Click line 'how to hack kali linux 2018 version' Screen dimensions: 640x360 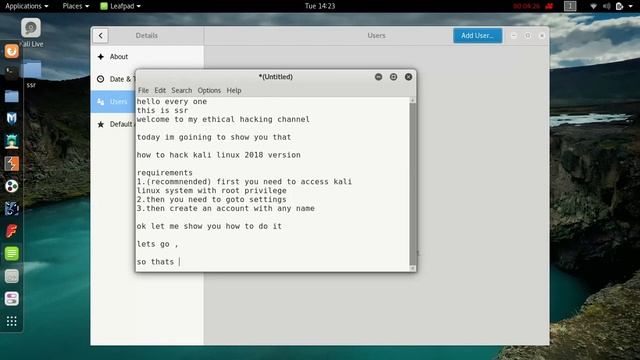pyautogui.click(x=219, y=155)
